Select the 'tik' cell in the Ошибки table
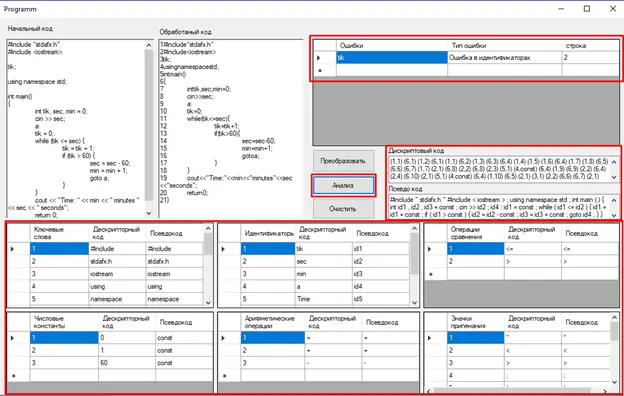This screenshot has height=396, width=624. [392, 58]
